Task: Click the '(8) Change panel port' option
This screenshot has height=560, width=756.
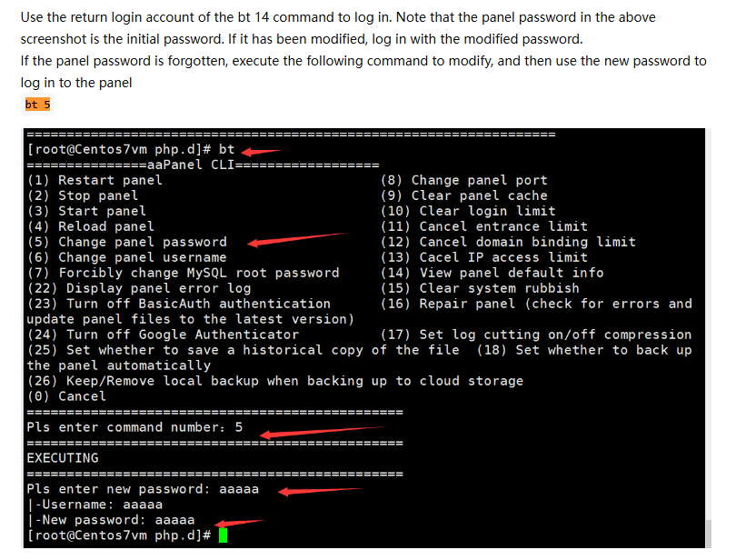Action: (x=463, y=180)
